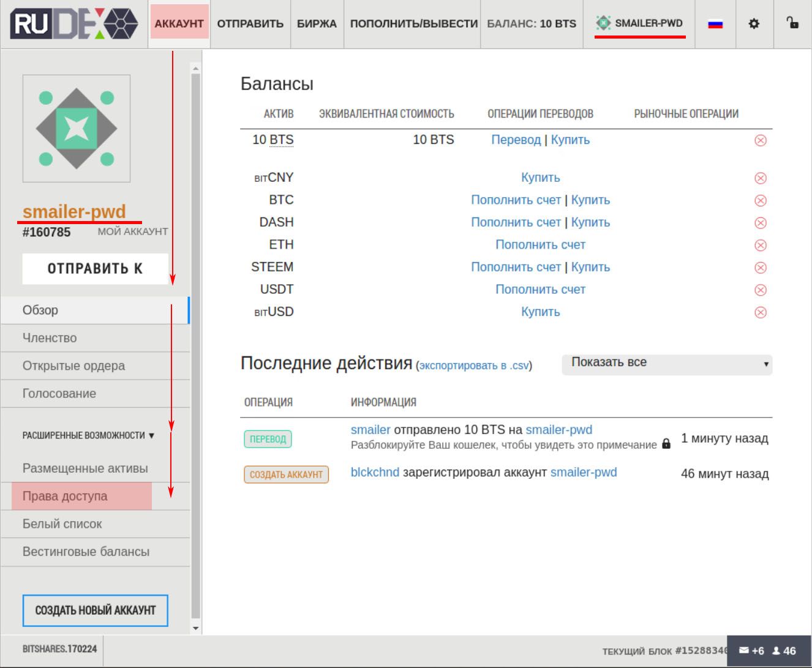
Task: Collapse РАСШИРЕННЫЕ ВОЗМОЖНОСТИ section
Action: click(x=88, y=435)
